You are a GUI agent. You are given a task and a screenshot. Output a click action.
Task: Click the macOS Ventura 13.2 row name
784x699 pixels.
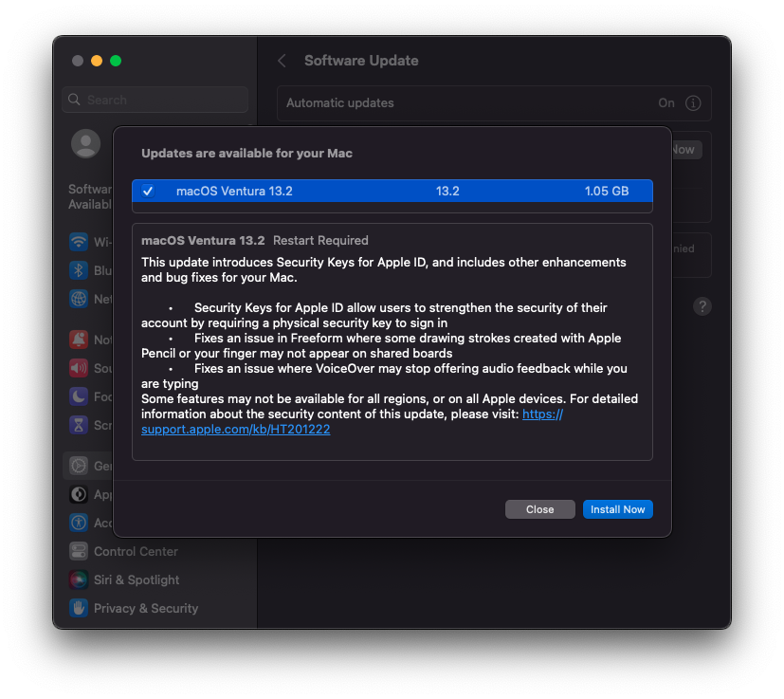[x=234, y=192]
